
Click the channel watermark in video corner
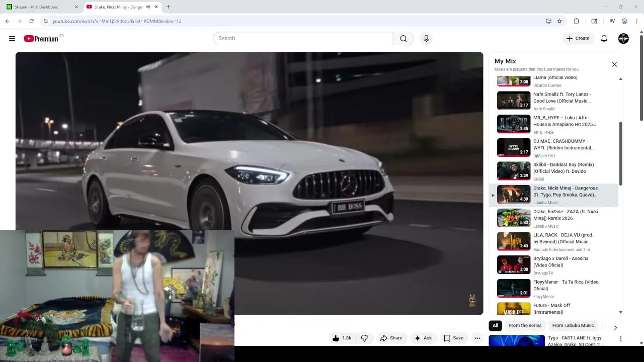pyautogui.click(x=472, y=301)
